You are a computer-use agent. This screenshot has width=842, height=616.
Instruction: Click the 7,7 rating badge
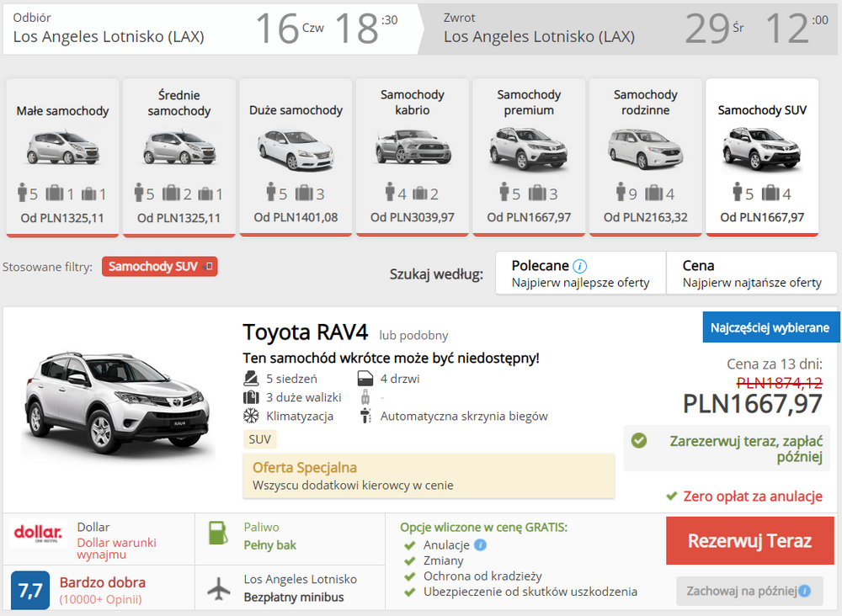coord(30,590)
